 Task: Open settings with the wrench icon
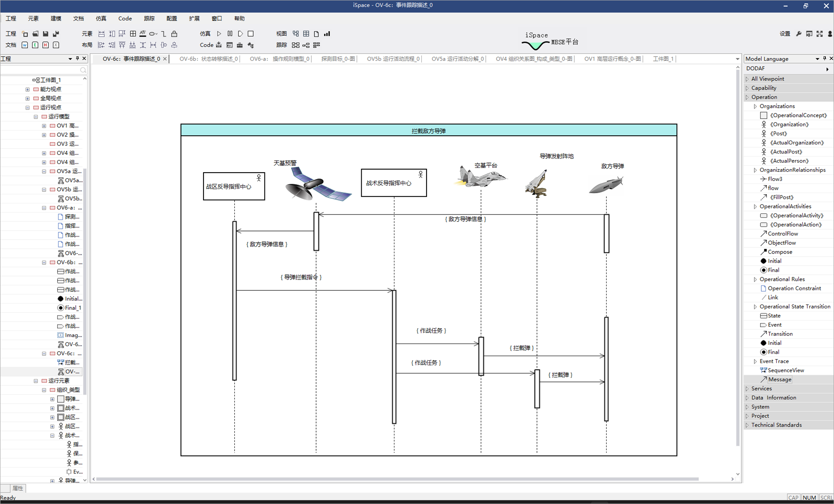coord(799,34)
